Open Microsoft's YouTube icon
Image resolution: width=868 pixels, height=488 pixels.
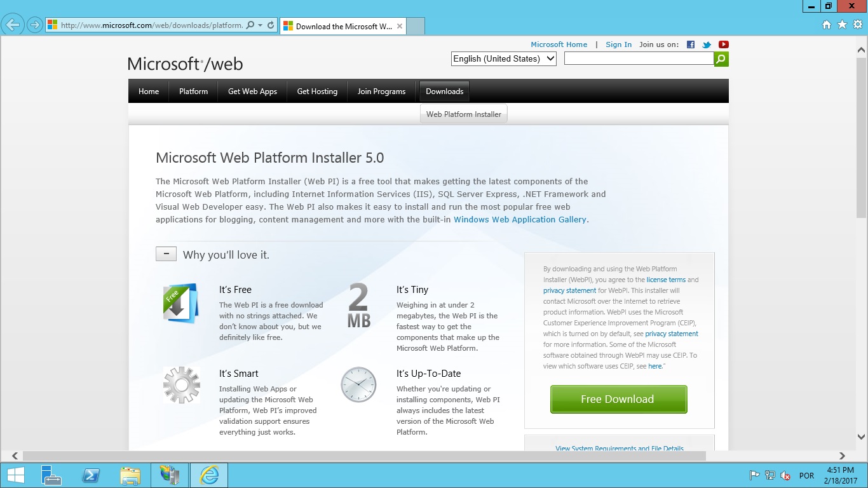723,44
